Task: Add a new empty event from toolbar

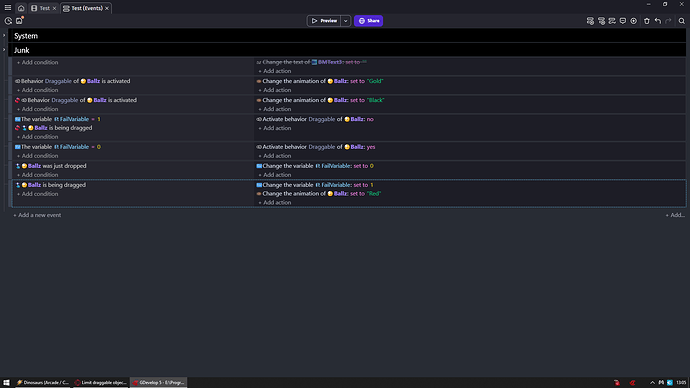Action: pos(590,21)
